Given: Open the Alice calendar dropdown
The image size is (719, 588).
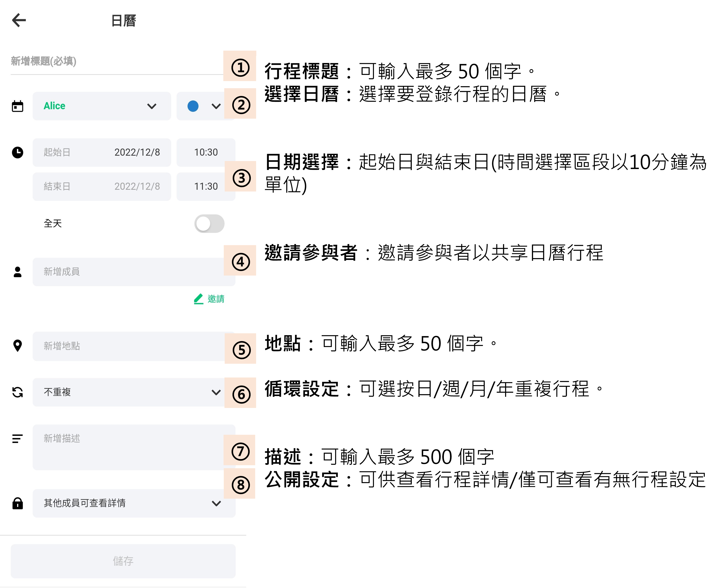Looking at the screenshot, I should coord(102,106).
